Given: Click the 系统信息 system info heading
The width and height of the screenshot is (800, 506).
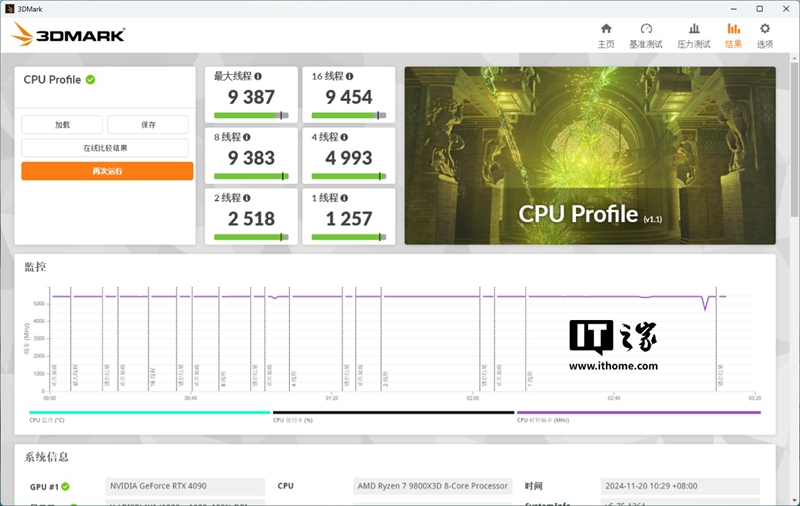Looking at the screenshot, I should [46, 457].
